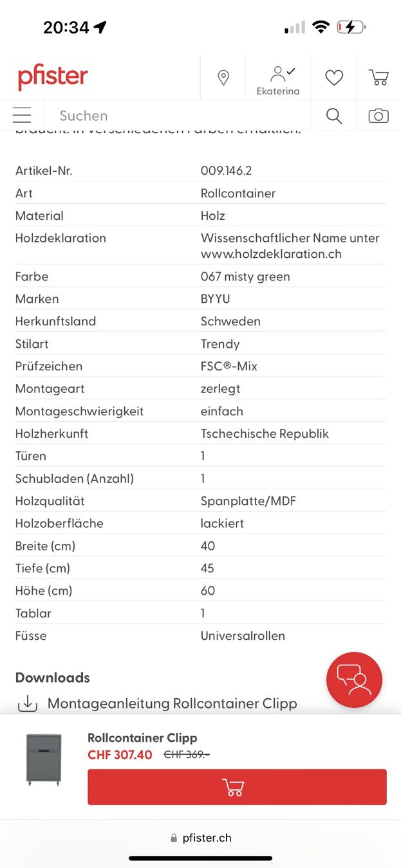The width and height of the screenshot is (401, 868).
Task: Open the red live chat bubble
Action: pyautogui.click(x=354, y=680)
